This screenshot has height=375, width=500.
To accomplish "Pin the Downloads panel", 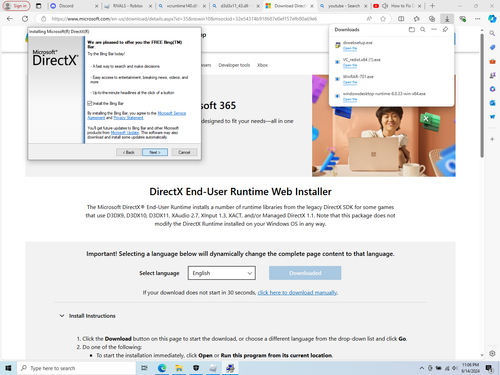I will click(x=445, y=30).
